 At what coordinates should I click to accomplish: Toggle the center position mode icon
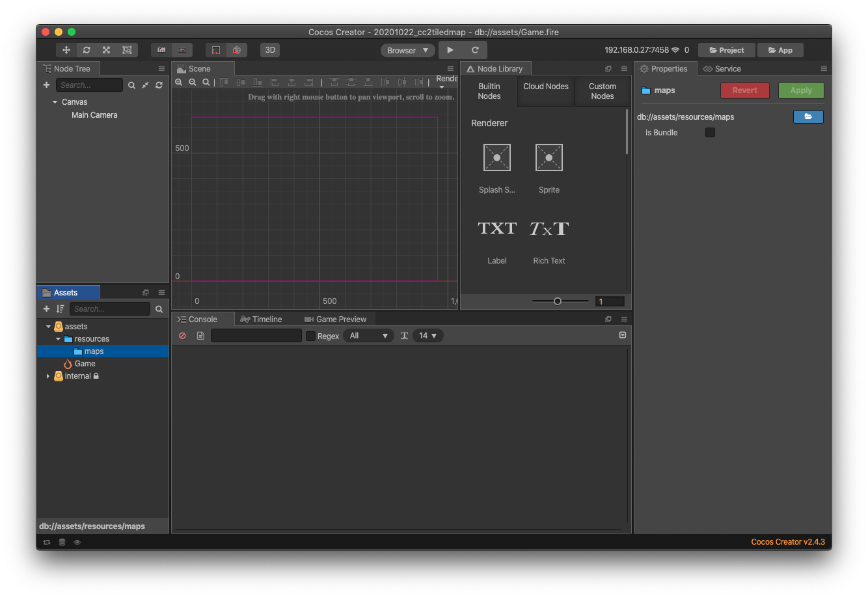pyautogui.click(x=182, y=50)
